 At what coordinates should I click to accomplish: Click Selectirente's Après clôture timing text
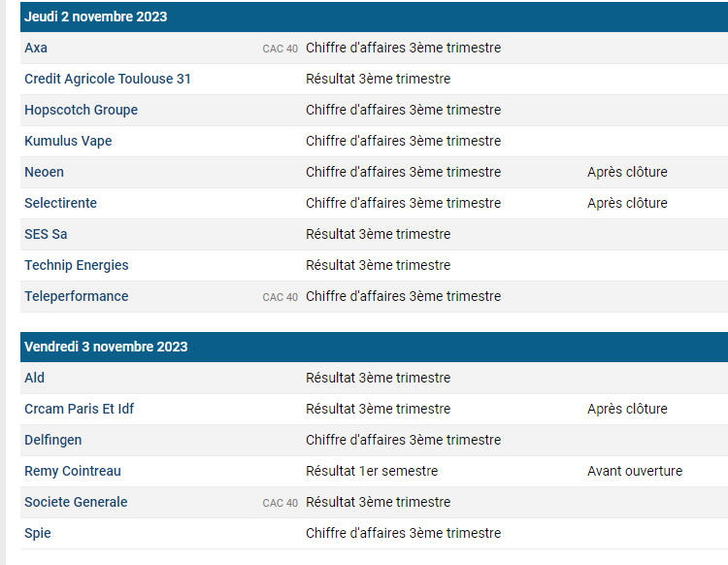(x=627, y=203)
